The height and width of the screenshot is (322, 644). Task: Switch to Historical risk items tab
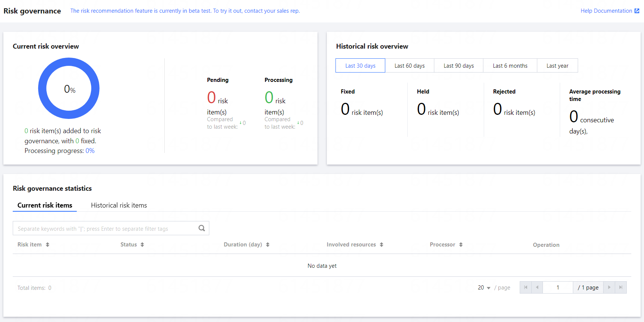(x=119, y=205)
